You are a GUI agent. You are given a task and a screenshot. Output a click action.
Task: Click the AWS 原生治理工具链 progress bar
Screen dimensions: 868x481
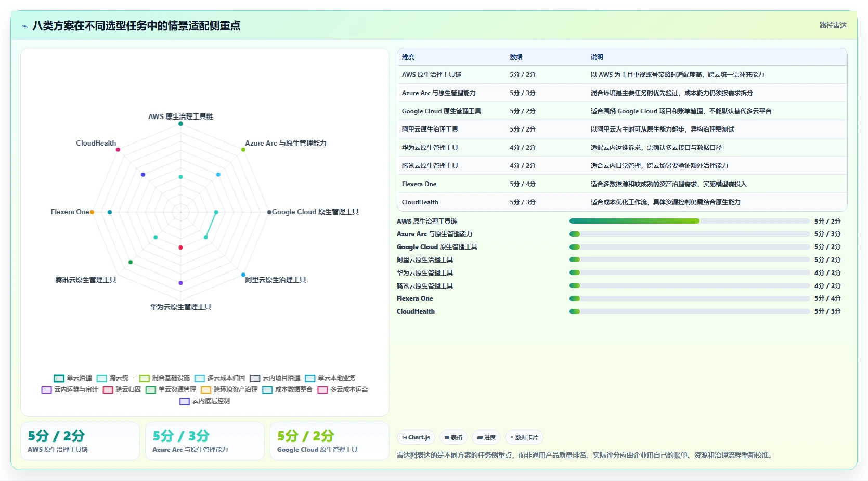click(690, 221)
